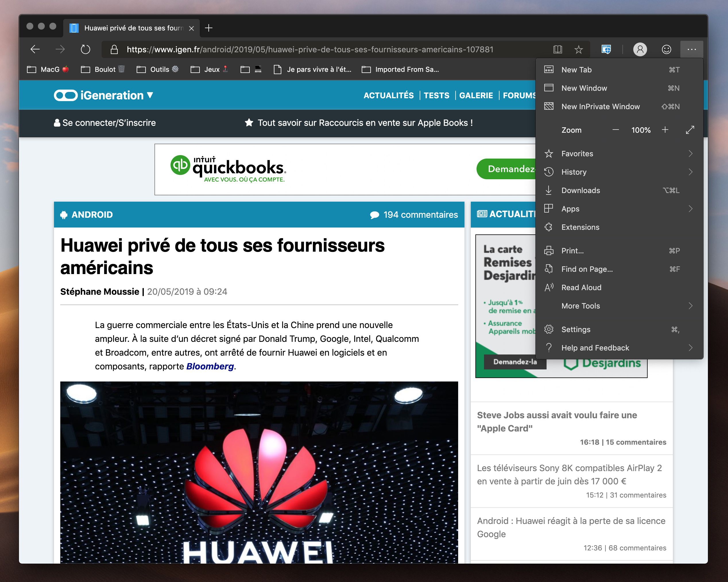
Task: Open the shield extension icon in toolbar
Action: click(606, 49)
